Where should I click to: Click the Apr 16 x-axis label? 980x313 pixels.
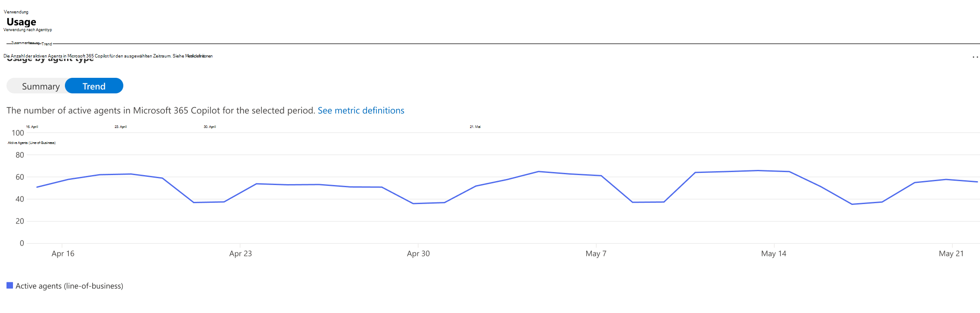click(63, 254)
